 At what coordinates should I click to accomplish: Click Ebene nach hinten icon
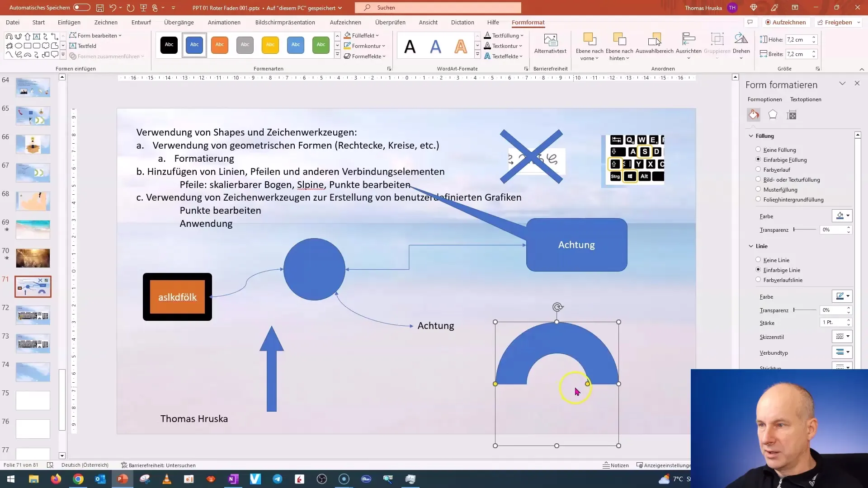pyautogui.click(x=619, y=40)
